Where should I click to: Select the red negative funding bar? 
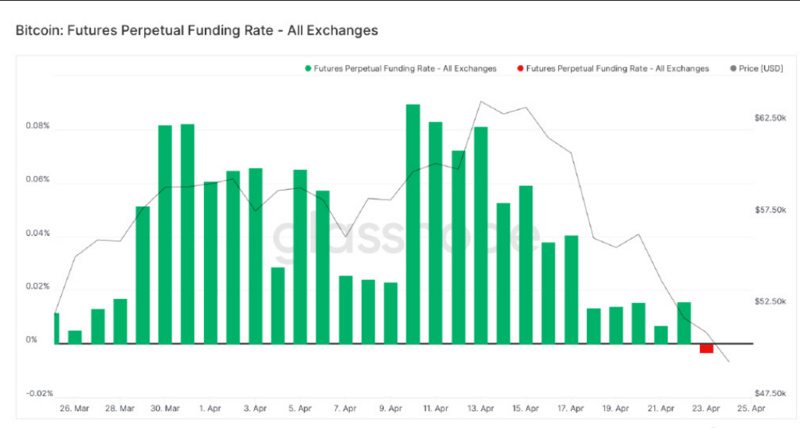(706, 348)
